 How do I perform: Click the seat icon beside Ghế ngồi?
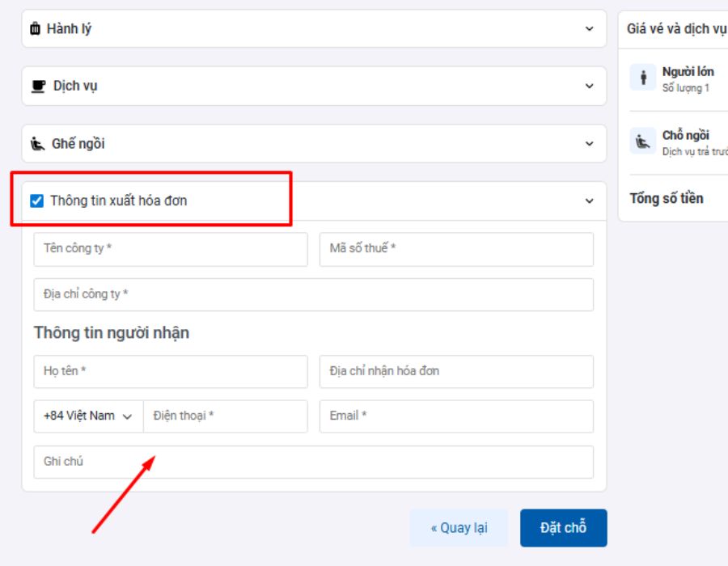click(37, 144)
